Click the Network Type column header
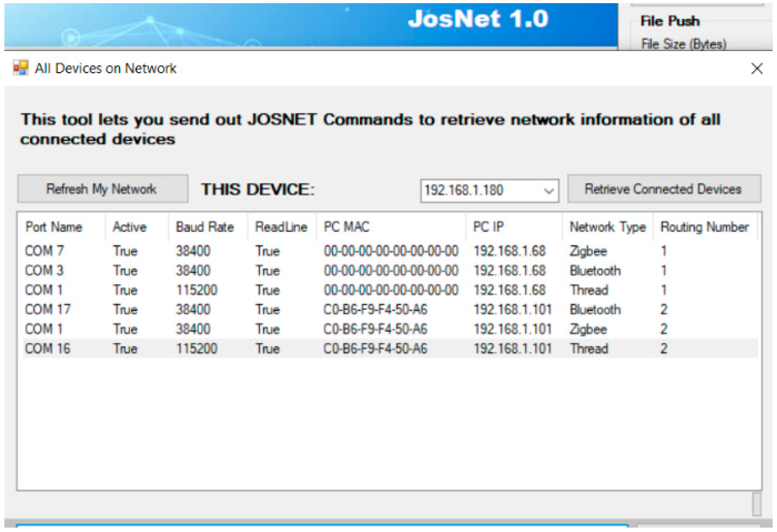The width and height of the screenshot is (777, 532). [x=607, y=227]
